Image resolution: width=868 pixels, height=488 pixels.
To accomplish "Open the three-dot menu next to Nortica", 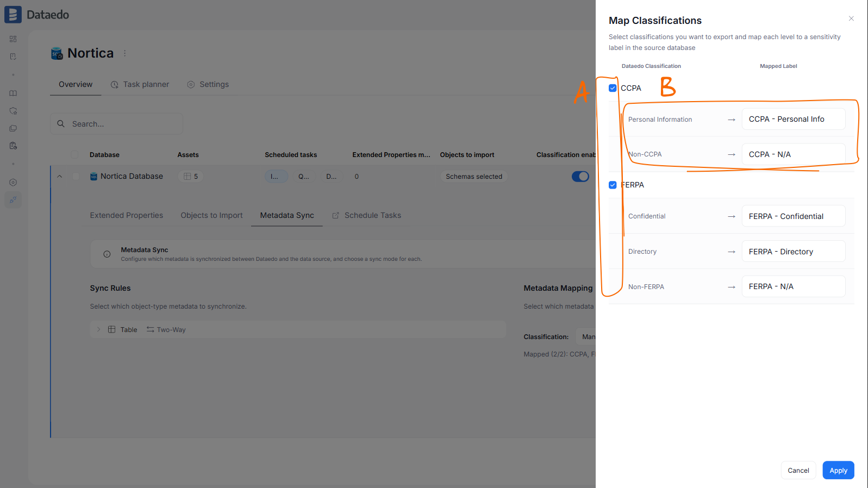I will point(125,53).
